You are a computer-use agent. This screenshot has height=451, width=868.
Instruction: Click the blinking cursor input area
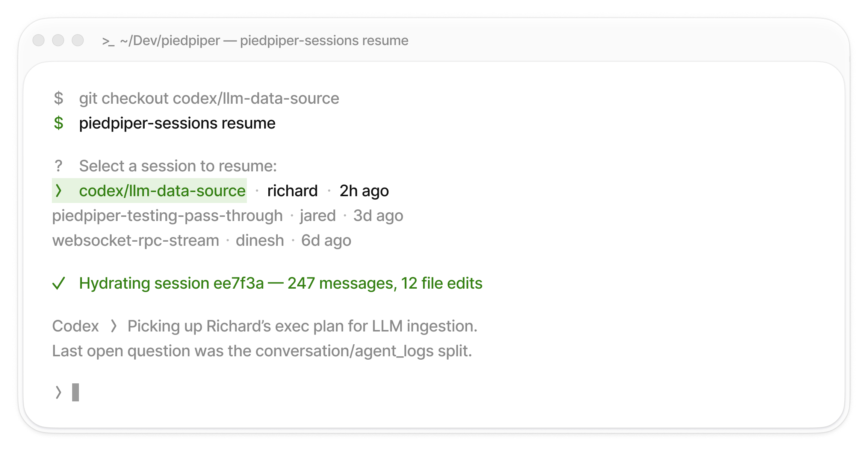pyautogui.click(x=76, y=392)
